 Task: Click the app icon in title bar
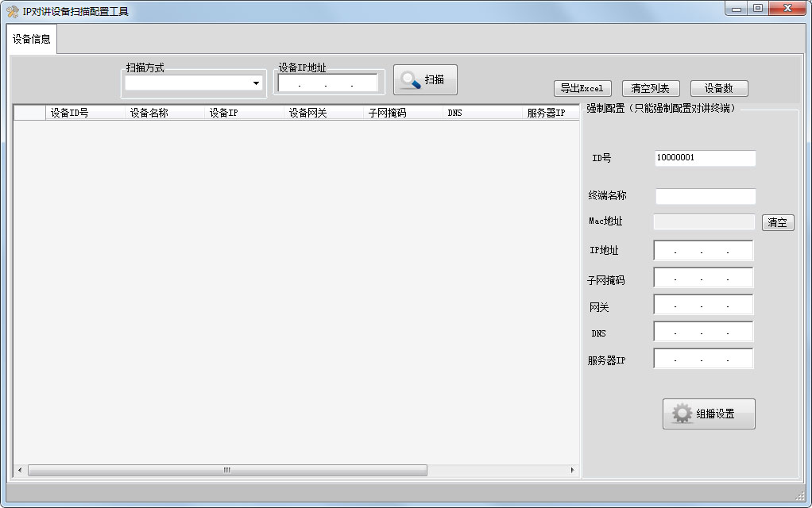tap(13, 11)
